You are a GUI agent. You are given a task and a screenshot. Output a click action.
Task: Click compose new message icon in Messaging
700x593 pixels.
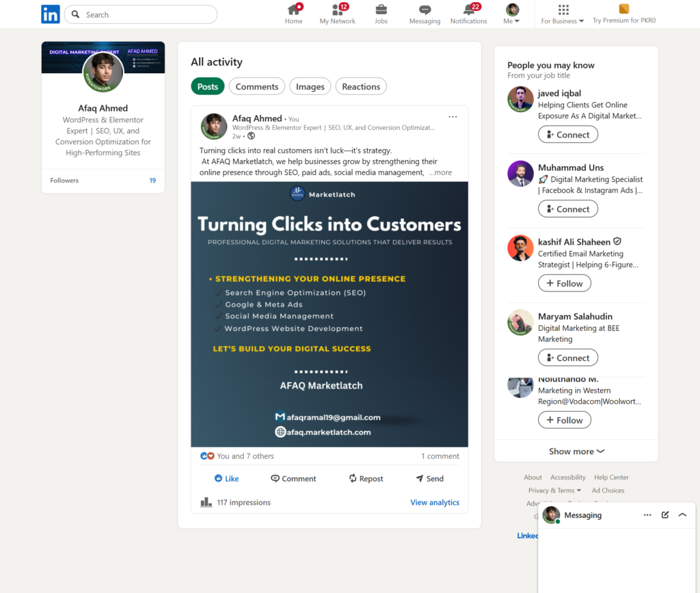[665, 515]
